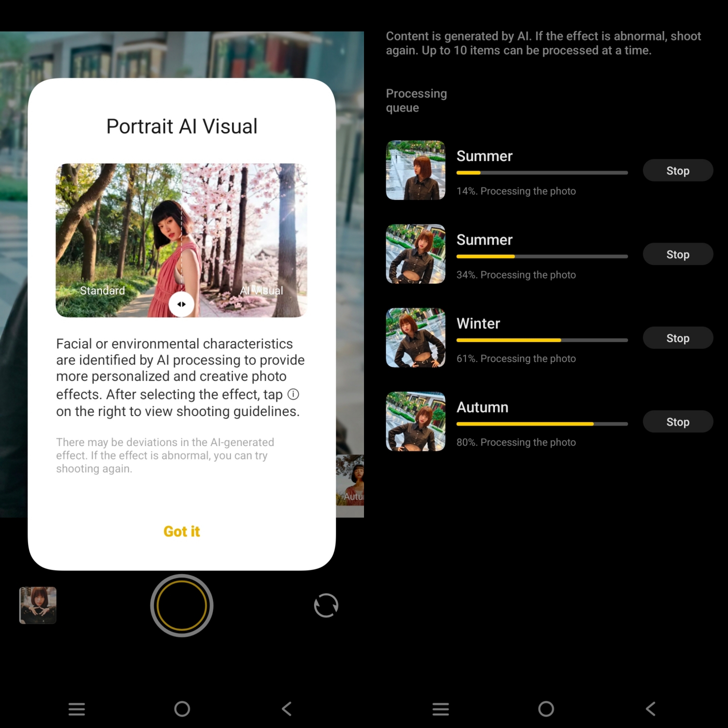This screenshot has height=728, width=728.
Task: Stop the Summer photo at 14%
Action: click(678, 170)
